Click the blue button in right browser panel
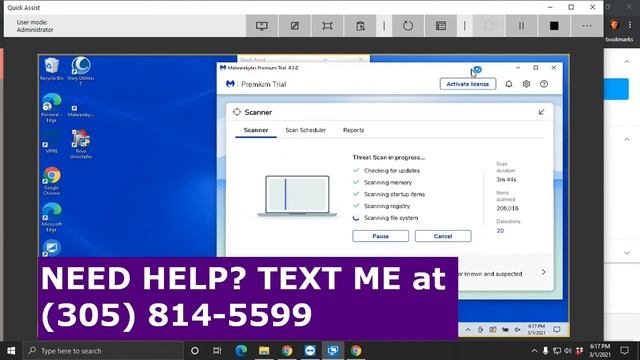 616,89
